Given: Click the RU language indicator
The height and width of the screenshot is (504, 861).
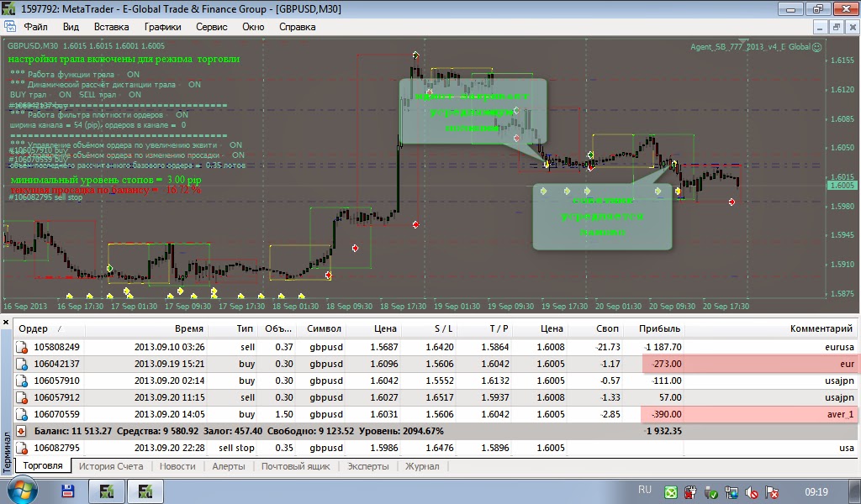Looking at the screenshot, I should [x=645, y=490].
